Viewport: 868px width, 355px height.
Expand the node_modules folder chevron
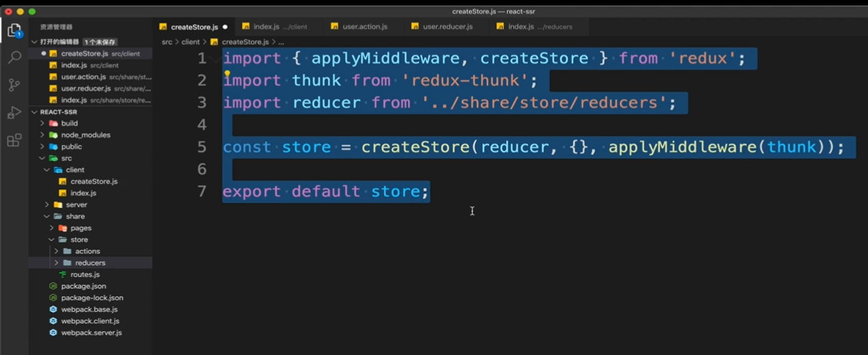(x=42, y=135)
